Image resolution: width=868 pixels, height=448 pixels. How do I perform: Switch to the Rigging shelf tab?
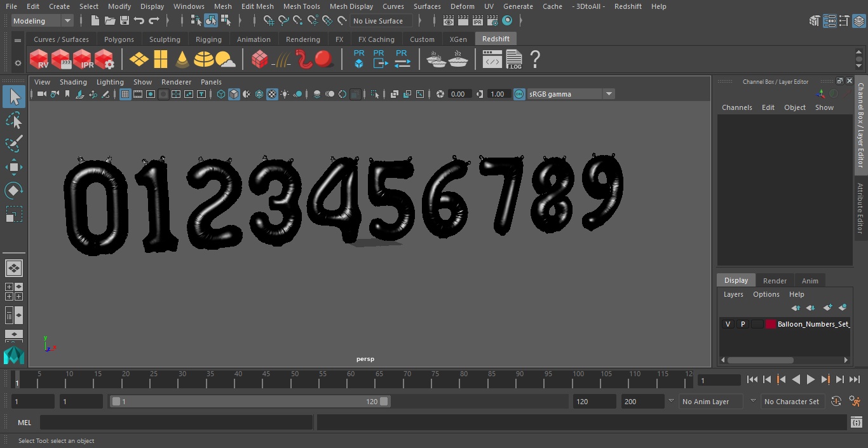[208, 39]
